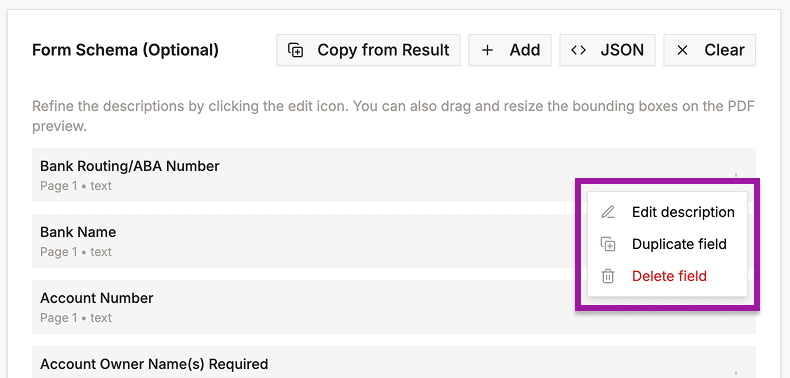
Task: Click the trash can icon in the menu
Action: pos(608,276)
